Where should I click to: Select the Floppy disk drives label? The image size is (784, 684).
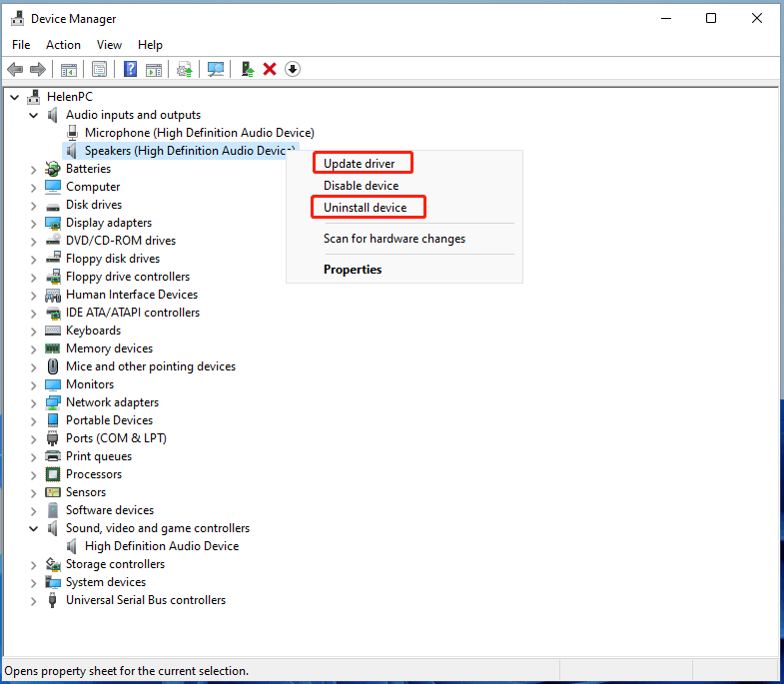click(x=113, y=259)
